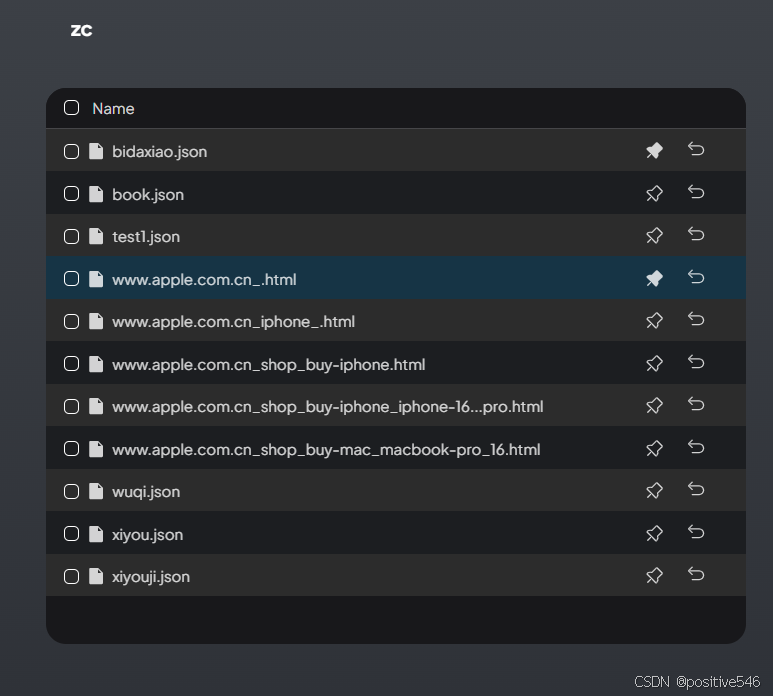
Task: Click restore arrow for macbook-pro_16.html
Action: coord(696,447)
